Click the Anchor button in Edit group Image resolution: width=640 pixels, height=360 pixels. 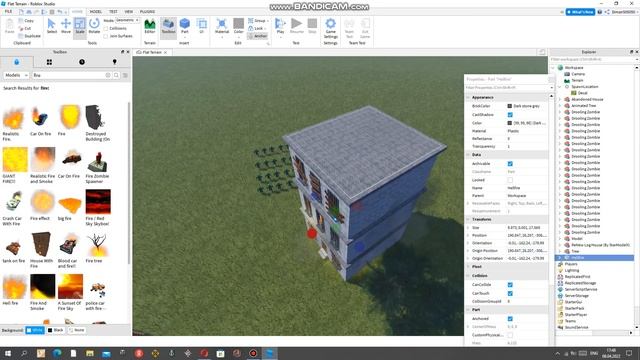click(x=258, y=36)
